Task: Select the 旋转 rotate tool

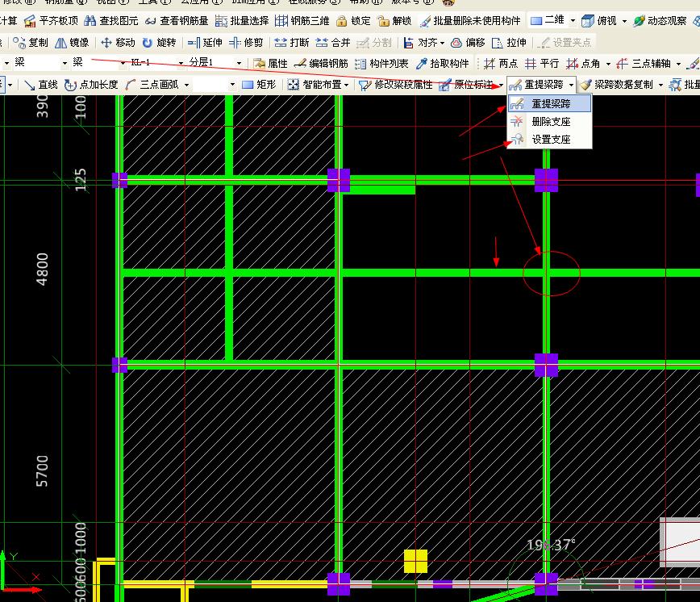Action: pos(160,43)
